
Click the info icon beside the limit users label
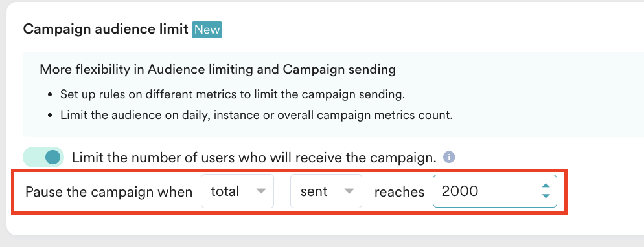pyautogui.click(x=449, y=157)
